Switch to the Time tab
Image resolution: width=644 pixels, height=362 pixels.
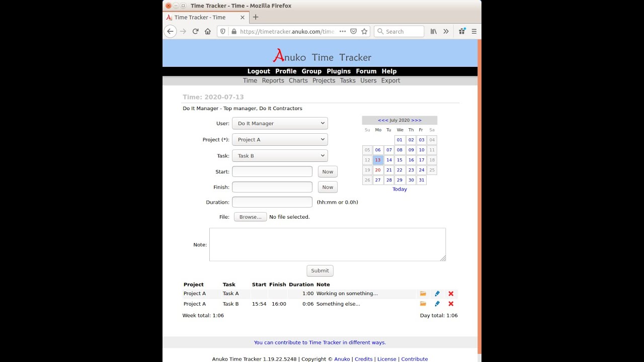coord(250,80)
